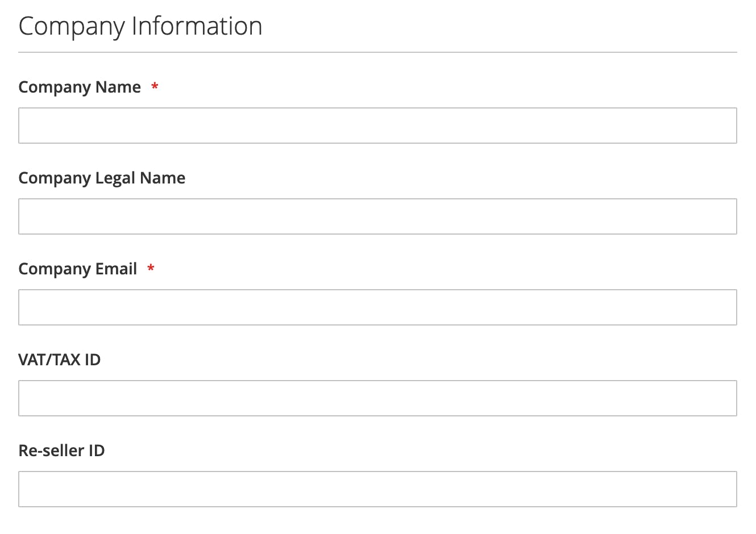This screenshot has height=534, width=756.
Task: Select the Company Email input field
Action: [377, 307]
